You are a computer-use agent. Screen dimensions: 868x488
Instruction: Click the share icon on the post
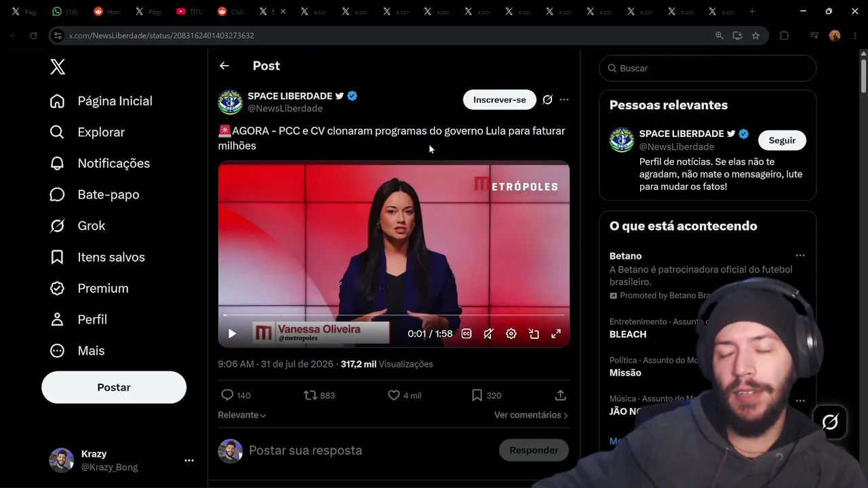pyautogui.click(x=560, y=395)
